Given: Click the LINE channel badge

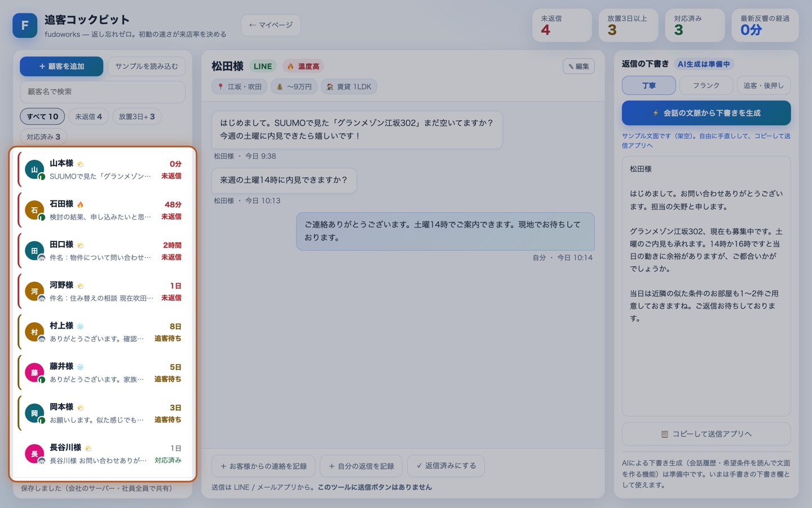Looking at the screenshot, I should [263, 67].
